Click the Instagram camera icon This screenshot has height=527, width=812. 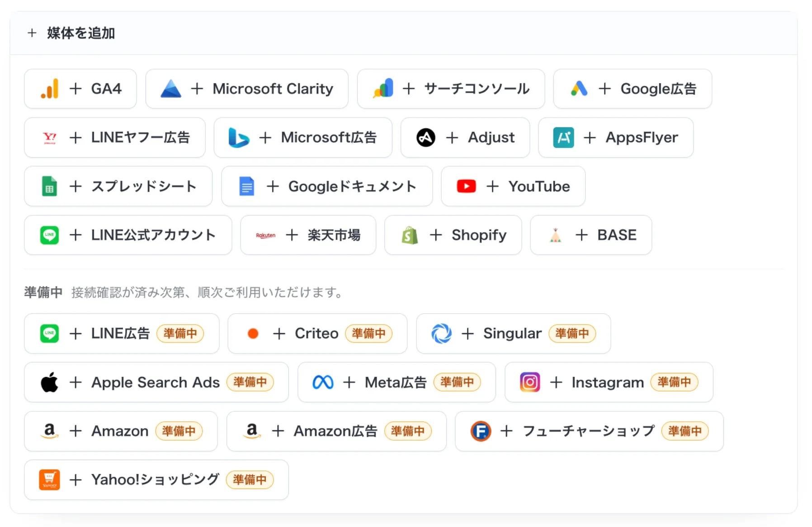tap(530, 382)
